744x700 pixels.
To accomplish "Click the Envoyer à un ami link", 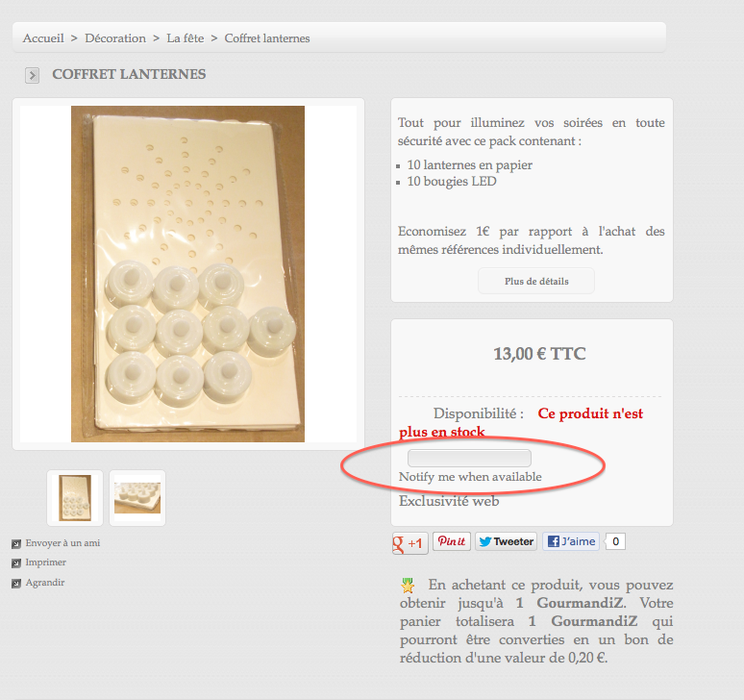I will (x=62, y=543).
